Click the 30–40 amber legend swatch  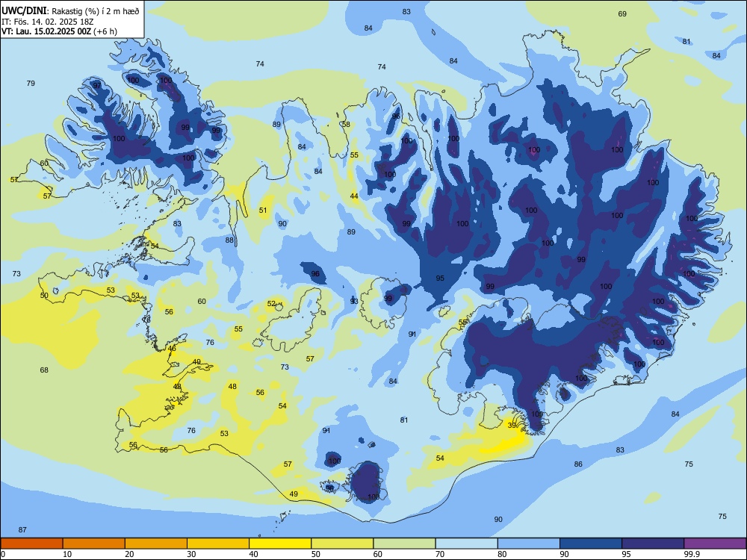coord(218,544)
